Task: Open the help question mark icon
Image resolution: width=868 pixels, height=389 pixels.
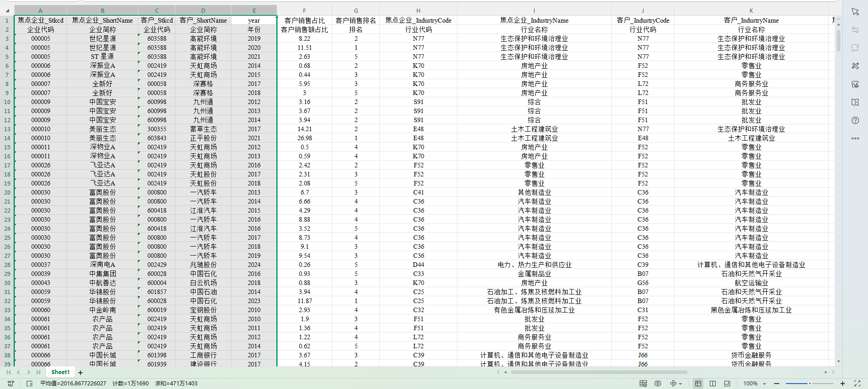Action: 855,120
